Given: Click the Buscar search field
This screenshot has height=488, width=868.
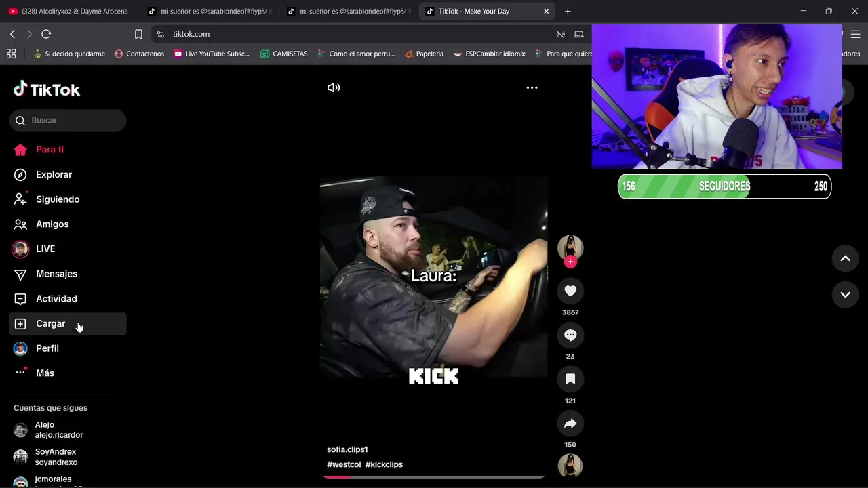Looking at the screenshot, I should click(x=68, y=120).
